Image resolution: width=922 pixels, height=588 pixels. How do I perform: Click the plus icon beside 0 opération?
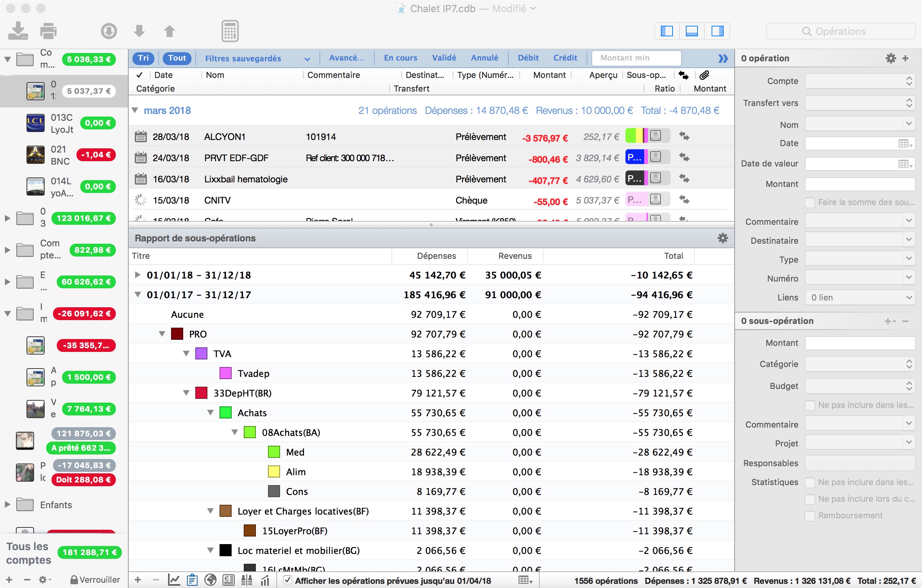(x=905, y=58)
